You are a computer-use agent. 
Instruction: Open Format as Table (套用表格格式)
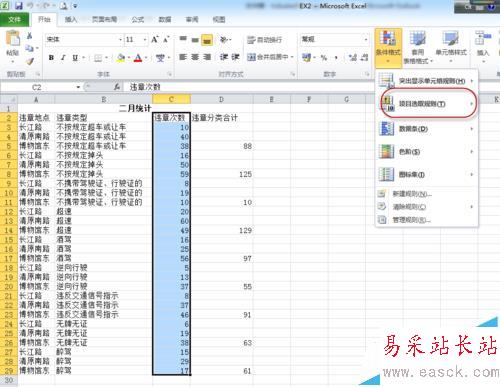coord(418,47)
